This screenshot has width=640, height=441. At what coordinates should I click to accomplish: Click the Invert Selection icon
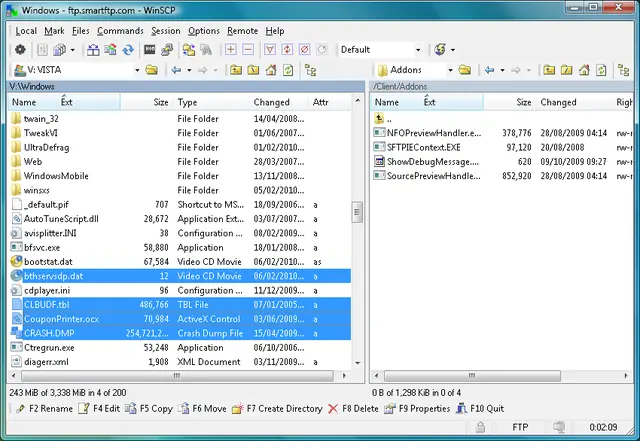pyautogui.click(x=287, y=50)
